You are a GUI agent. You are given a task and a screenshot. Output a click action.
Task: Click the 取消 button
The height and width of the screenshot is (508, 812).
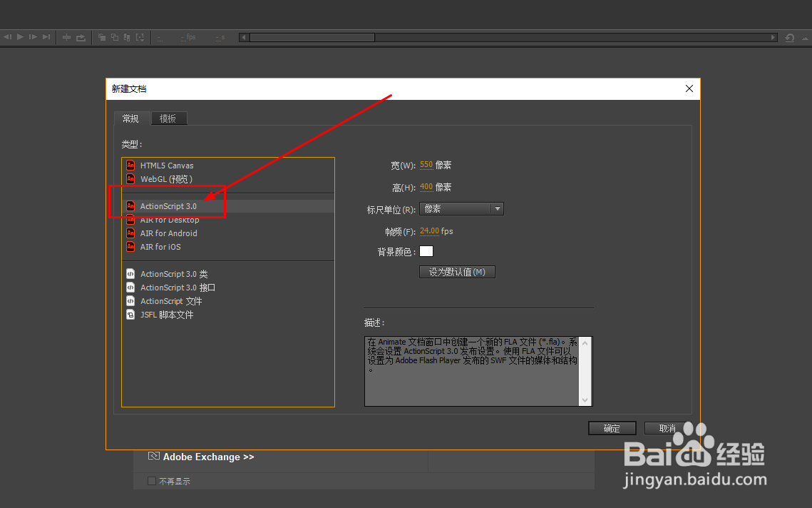tap(667, 428)
